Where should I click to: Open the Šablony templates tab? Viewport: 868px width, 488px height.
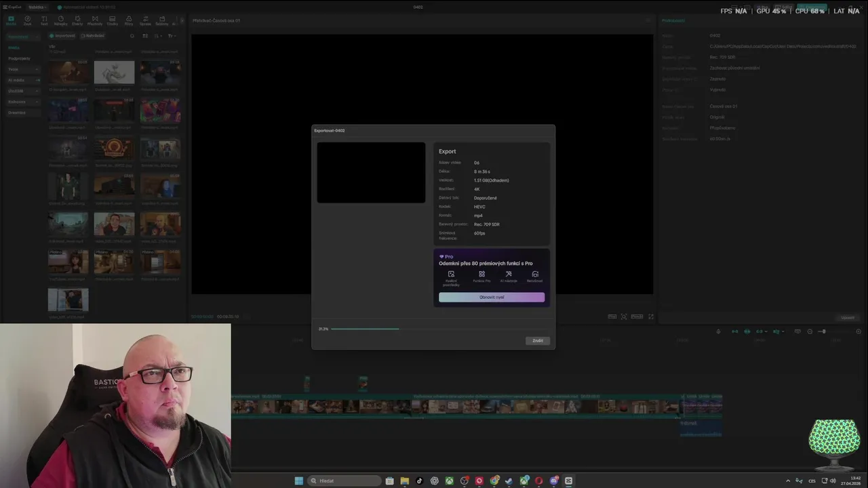[x=161, y=20]
